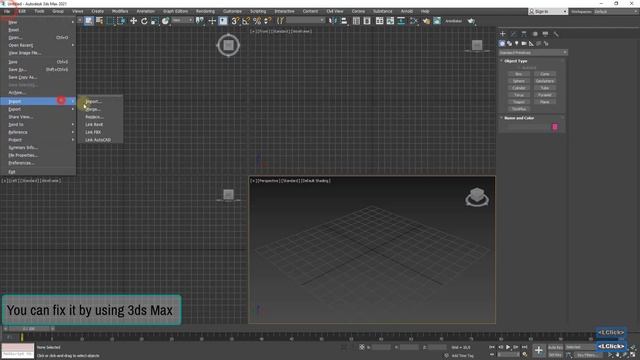Open the pink object color swatch
The width and height of the screenshot is (640, 360).
click(555, 127)
